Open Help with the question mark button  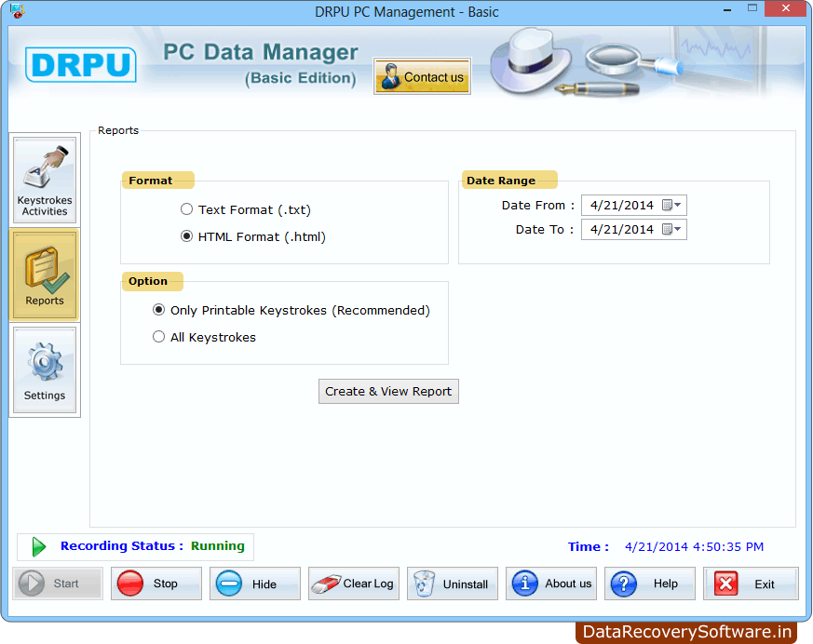650,584
